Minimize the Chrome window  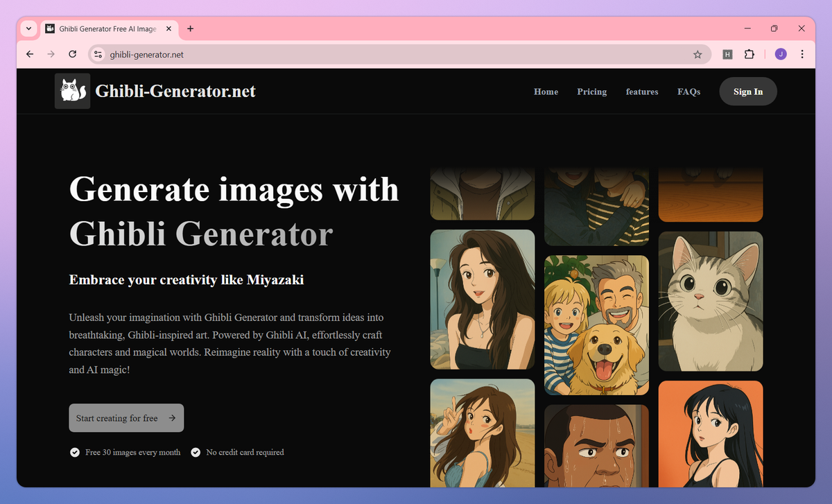click(x=748, y=28)
